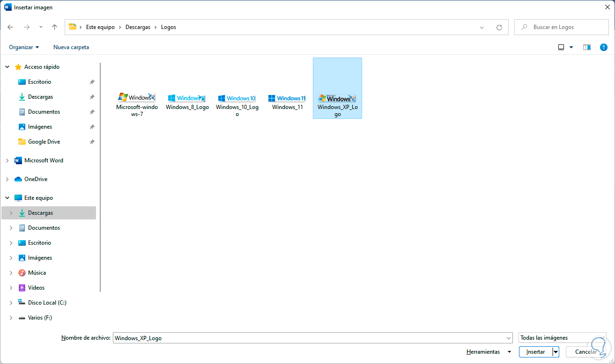
Task: Select Descargas under Este equipo
Action: point(49,213)
